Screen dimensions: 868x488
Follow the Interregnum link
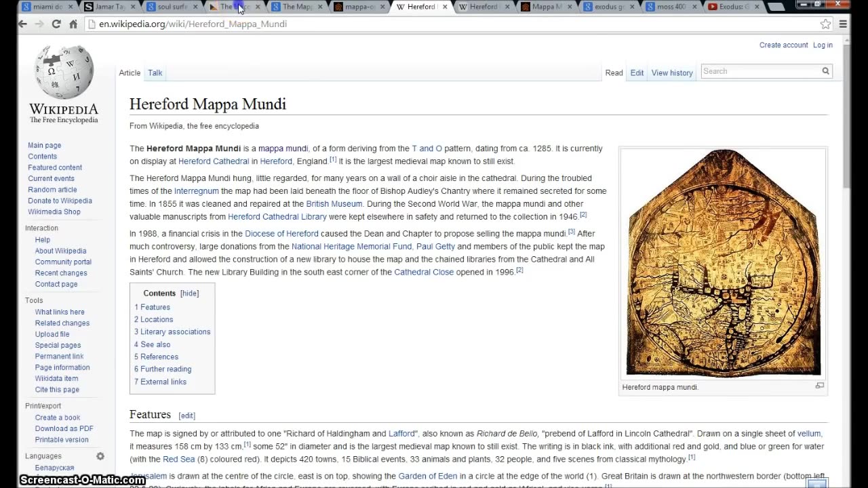(197, 191)
